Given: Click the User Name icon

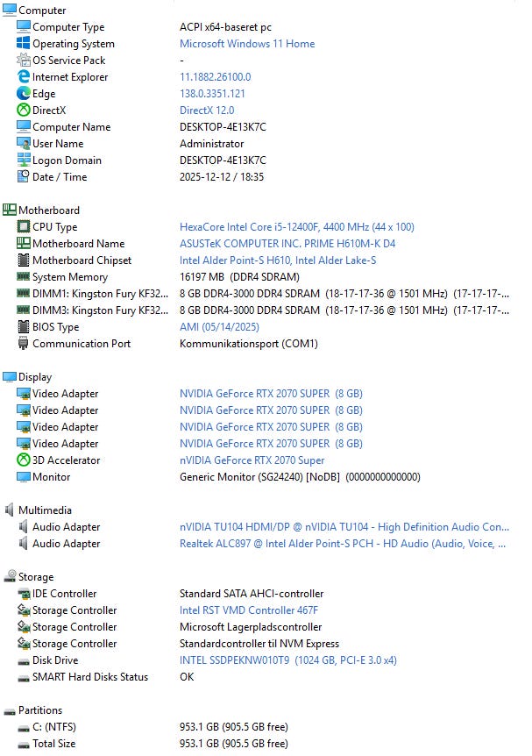Looking at the screenshot, I should (23, 144).
